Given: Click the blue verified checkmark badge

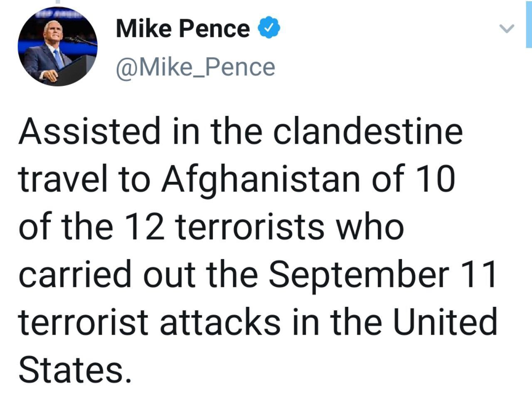Looking at the screenshot, I should [x=269, y=28].
